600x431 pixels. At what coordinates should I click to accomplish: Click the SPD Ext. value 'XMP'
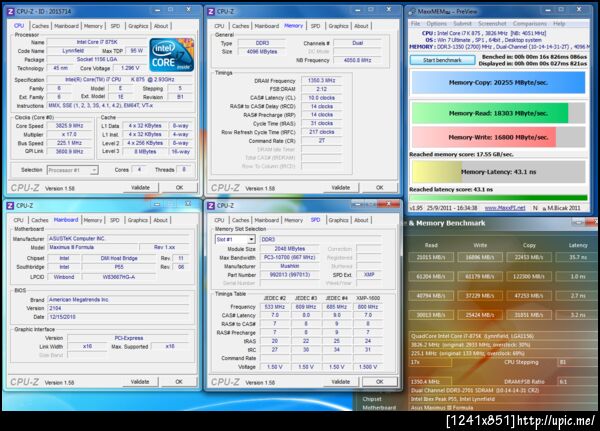point(369,275)
